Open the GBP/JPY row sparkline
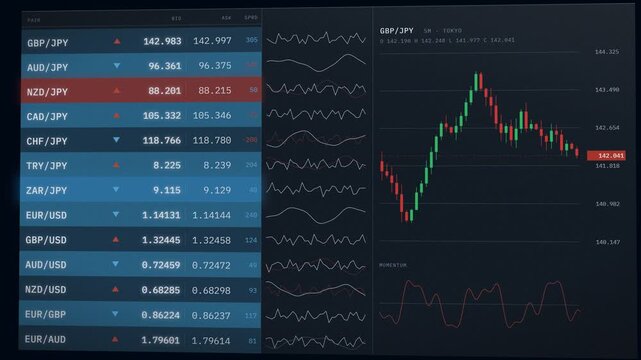Screen dimensions: 641x360 (x=316, y=39)
